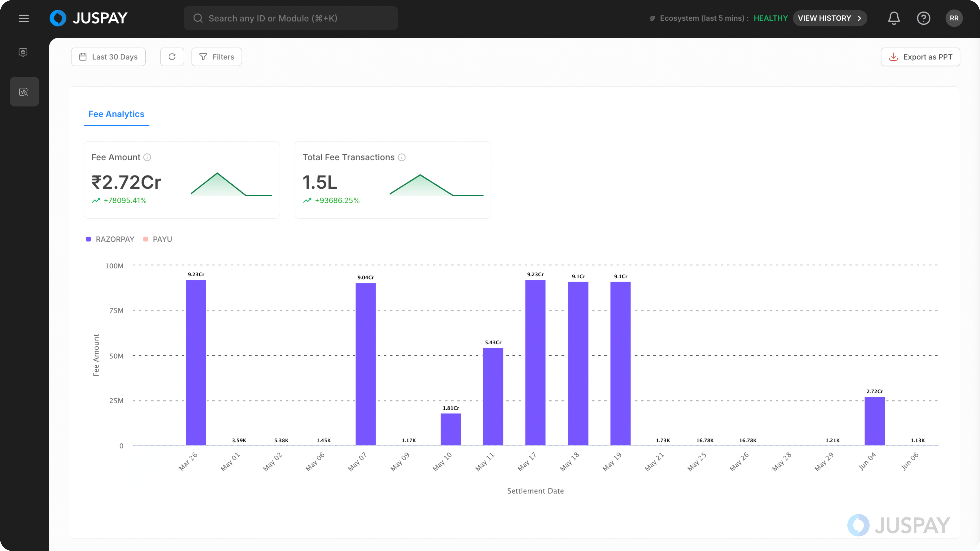Select the Fee Analytics tab
Screen dimensions: 980x551
point(116,114)
